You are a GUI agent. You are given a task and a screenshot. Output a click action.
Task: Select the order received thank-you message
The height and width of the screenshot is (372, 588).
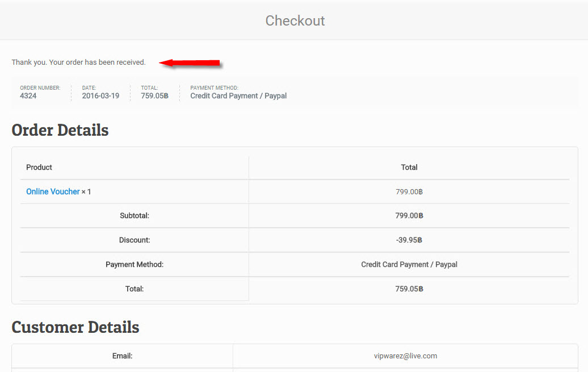78,62
